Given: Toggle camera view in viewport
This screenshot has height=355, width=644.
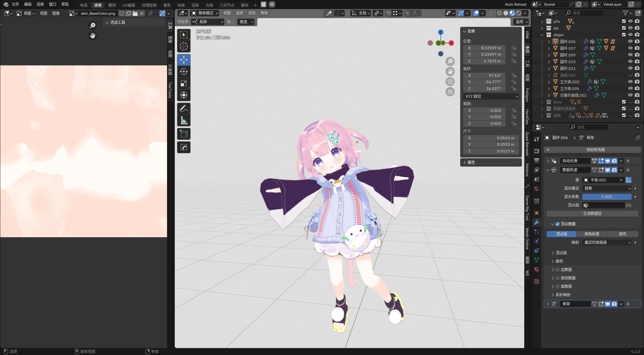Looking at the screenshot, I should click(x=450, y=82).
